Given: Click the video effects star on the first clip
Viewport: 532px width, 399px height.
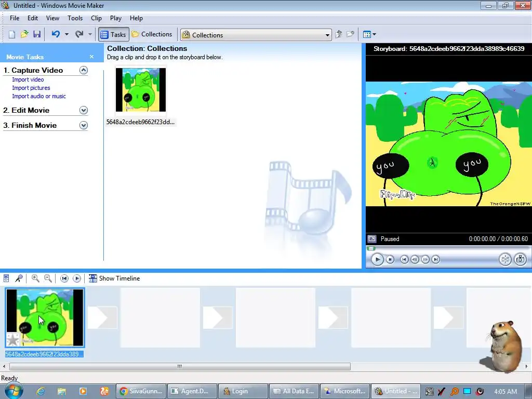Looking at the screenshot, I should click(x=13, y=339).
